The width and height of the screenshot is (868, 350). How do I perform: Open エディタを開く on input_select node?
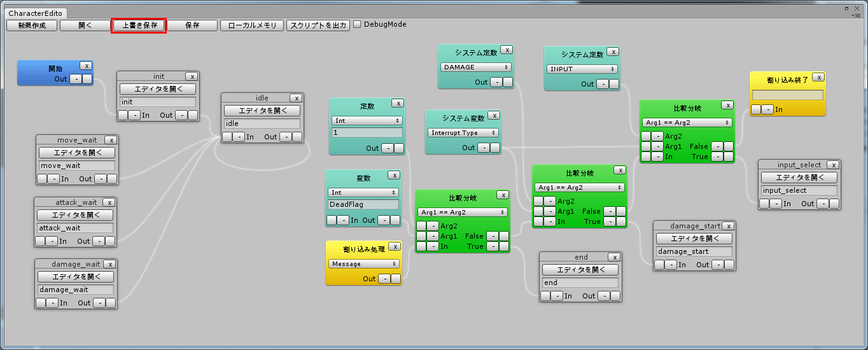[x=799, y=178]
